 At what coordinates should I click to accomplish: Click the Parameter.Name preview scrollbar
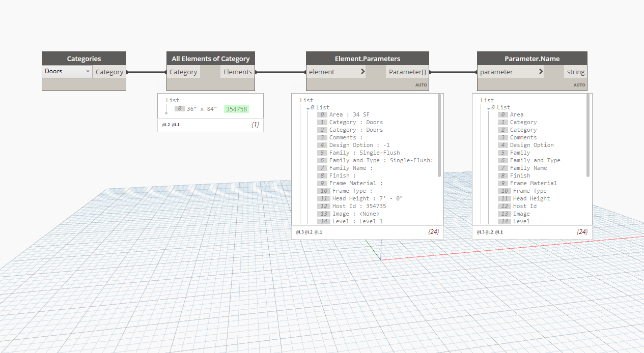588,135
